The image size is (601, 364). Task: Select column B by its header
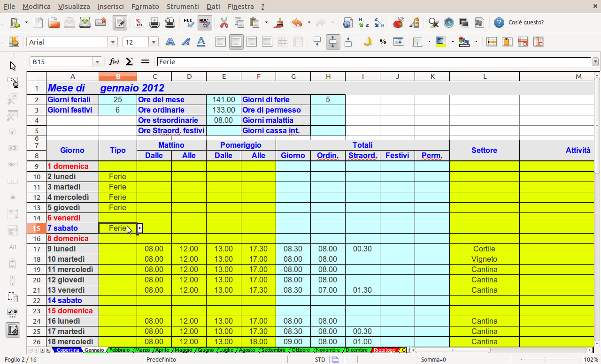(x=118, y=76)
